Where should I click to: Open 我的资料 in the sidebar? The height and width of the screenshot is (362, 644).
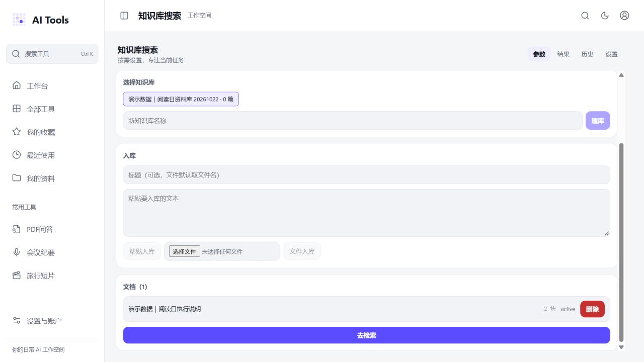[52, 178]
